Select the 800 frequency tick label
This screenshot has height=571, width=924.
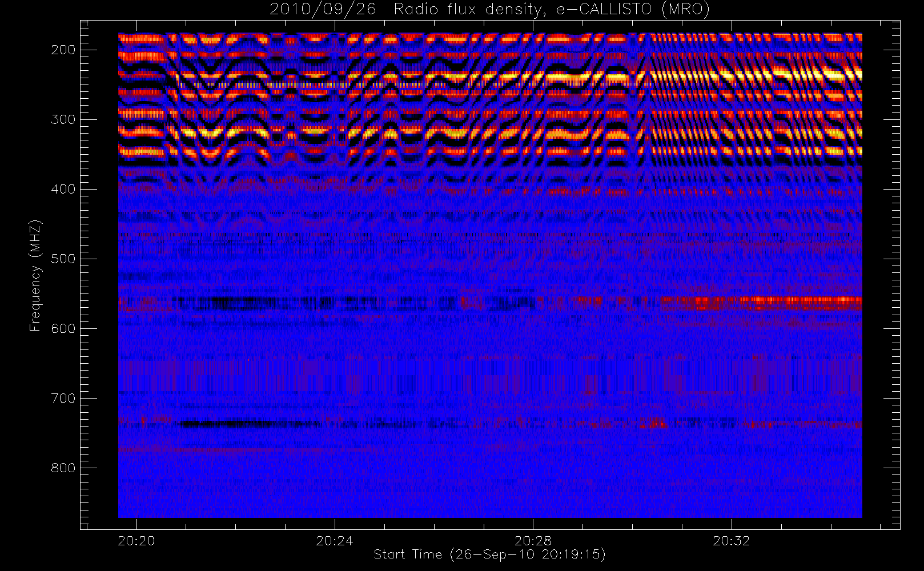[x=63, y=468]
